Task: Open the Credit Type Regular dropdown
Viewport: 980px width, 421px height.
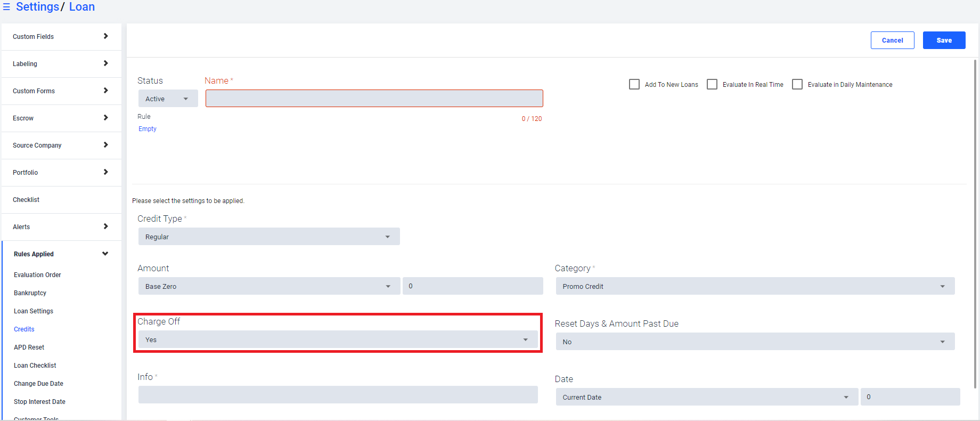Action: [269, 237]
